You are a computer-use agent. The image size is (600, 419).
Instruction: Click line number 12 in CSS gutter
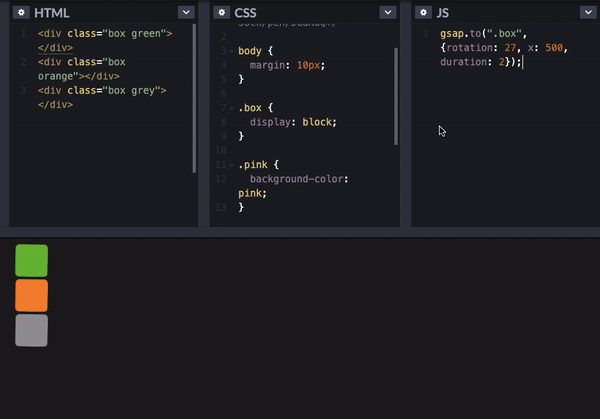tap(221, 179)
